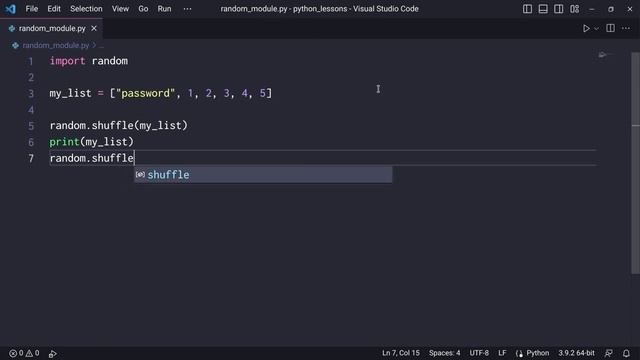Select the random_module.py editor tab
The image size is (640, 360).
coord(52,28)
